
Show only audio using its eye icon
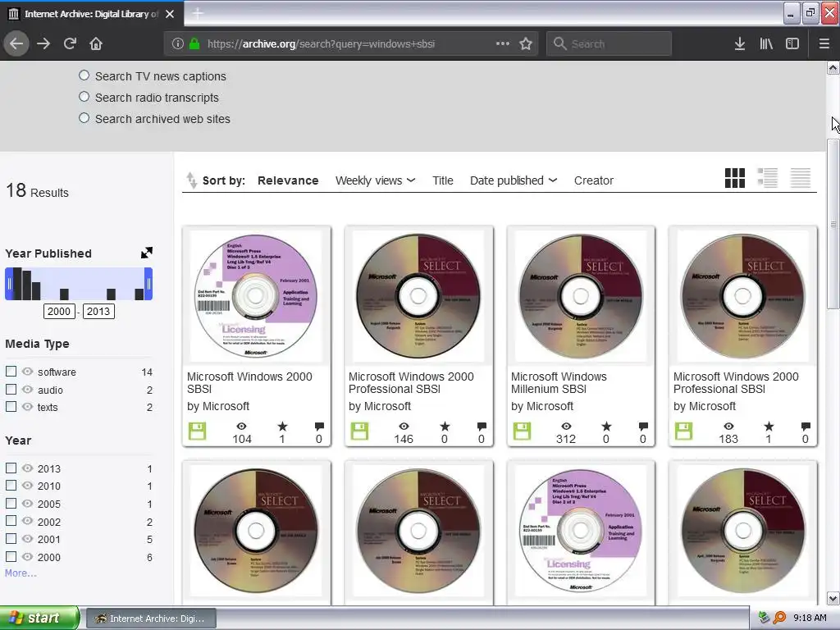pos(27,390)
